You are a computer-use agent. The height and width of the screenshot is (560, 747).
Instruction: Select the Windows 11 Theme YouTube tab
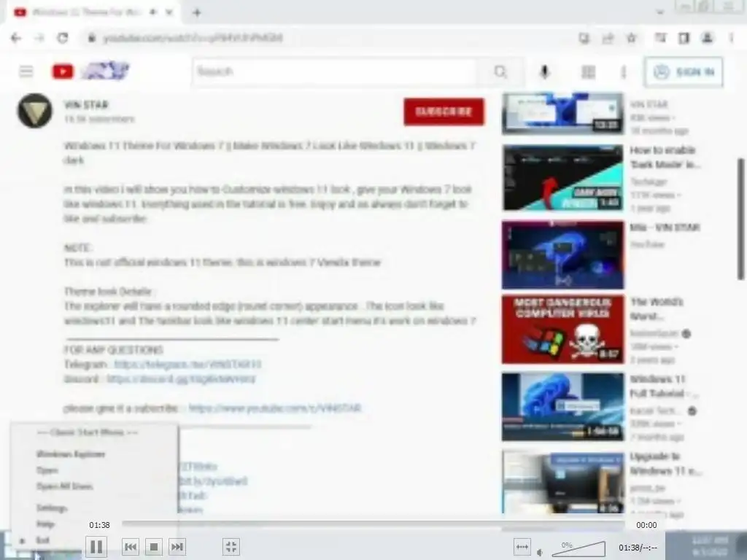pos(94,12)
